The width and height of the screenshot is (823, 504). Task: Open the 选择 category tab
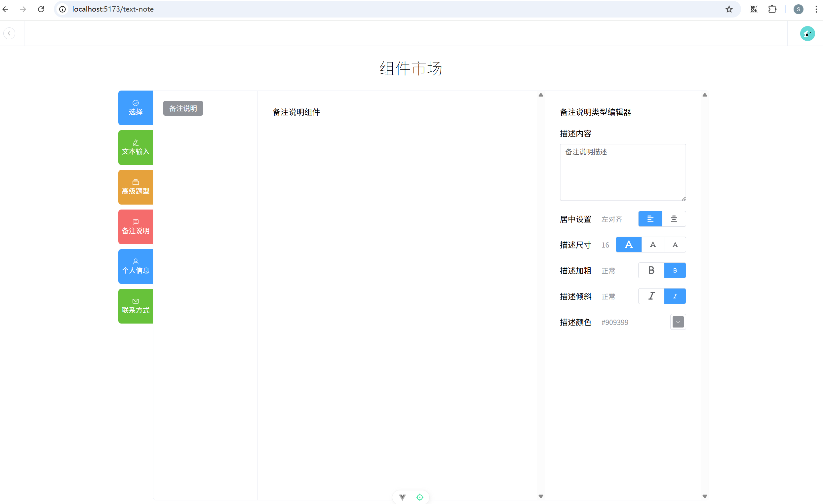[136, 108]
